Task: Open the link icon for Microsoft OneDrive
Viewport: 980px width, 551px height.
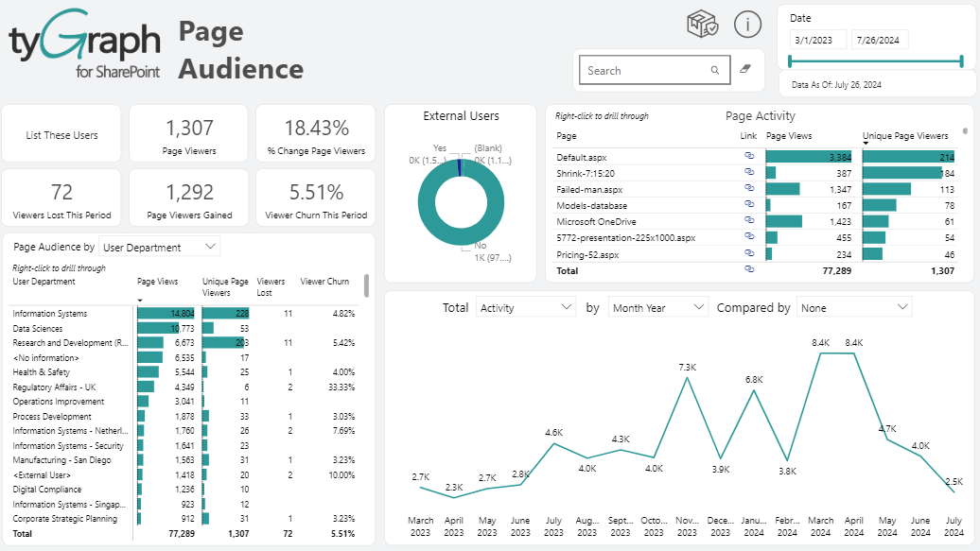Action: click(749, 221)
